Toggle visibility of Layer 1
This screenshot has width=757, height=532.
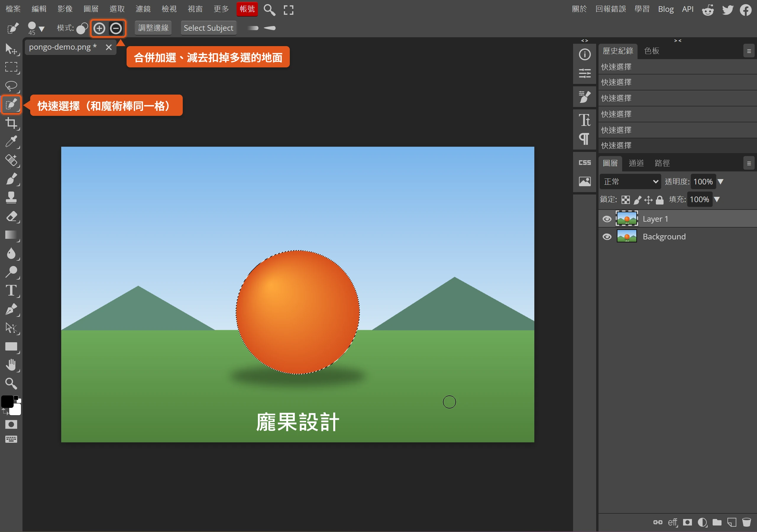tap(607, 219)
